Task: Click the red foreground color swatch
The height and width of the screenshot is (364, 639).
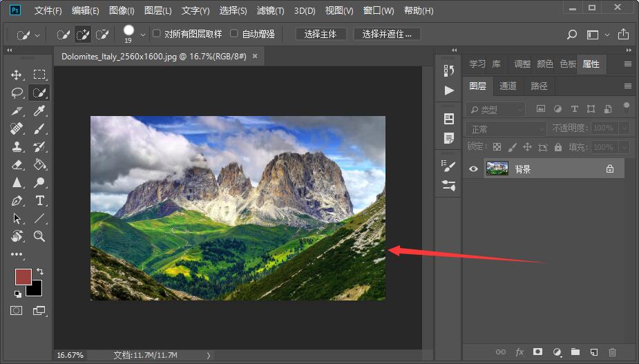Action: (x=23, y=276)
